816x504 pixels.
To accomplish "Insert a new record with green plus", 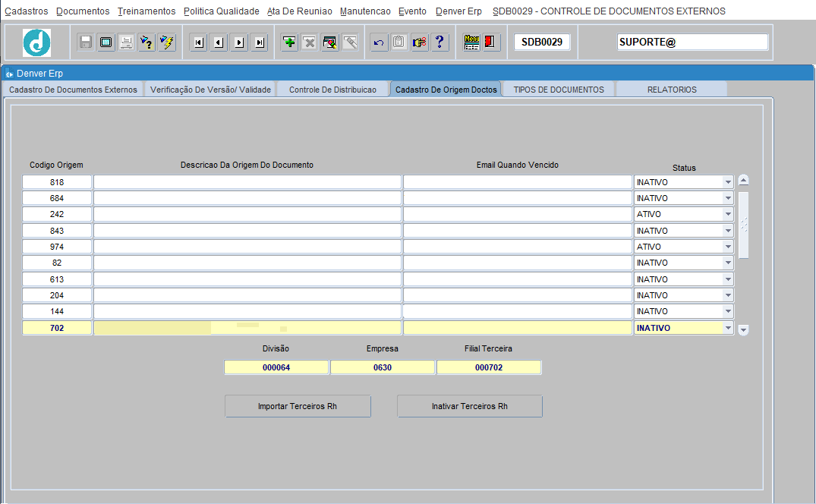I will (289, 43).
